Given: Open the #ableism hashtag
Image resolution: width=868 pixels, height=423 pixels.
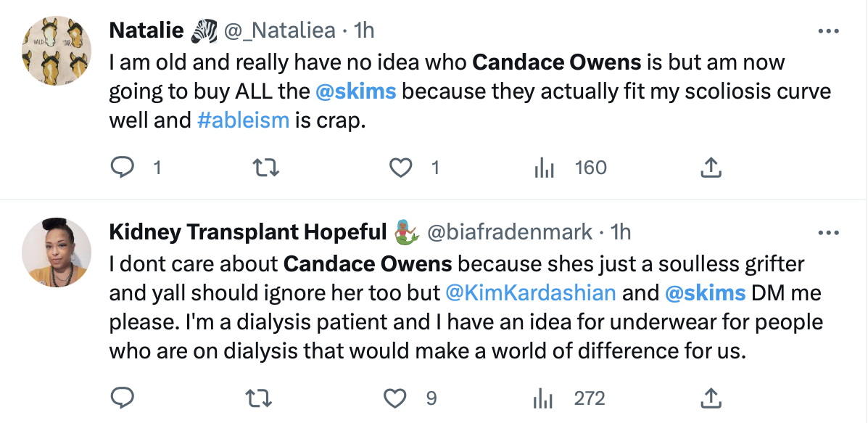Looking at the screenshot, I should [244, 120].
